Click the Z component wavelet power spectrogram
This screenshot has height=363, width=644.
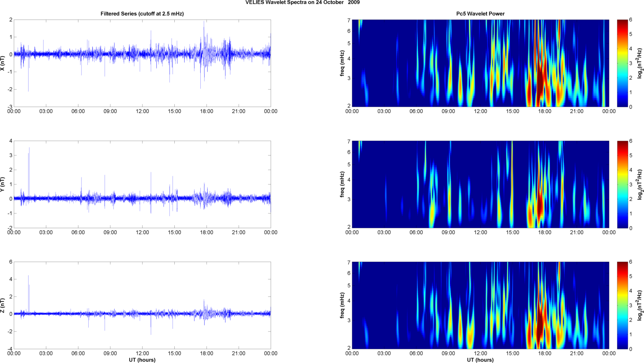click(x=480, y=305)
